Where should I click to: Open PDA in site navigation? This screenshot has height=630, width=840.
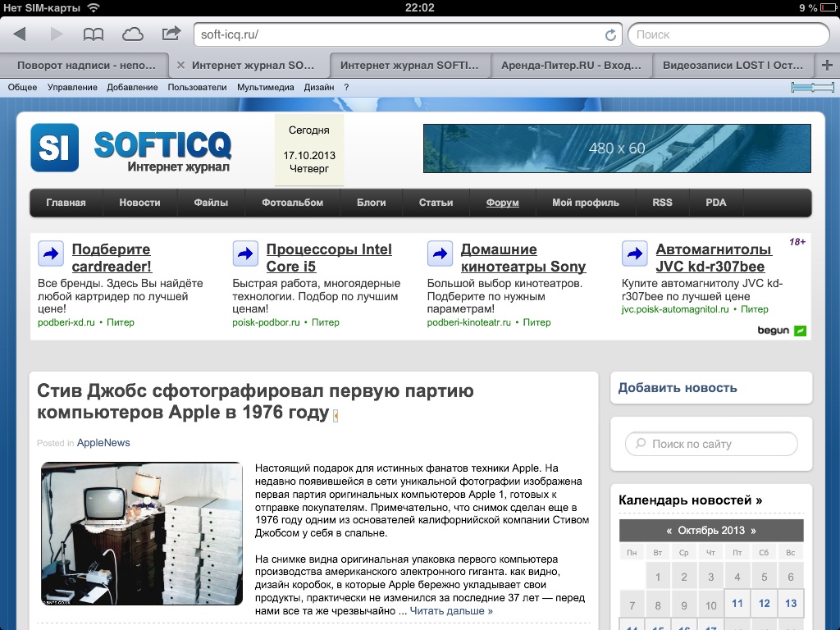(x=715, y=203)
